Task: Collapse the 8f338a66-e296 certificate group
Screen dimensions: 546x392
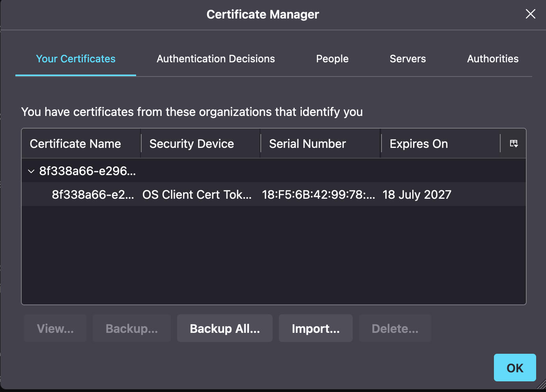Action: 31,171
